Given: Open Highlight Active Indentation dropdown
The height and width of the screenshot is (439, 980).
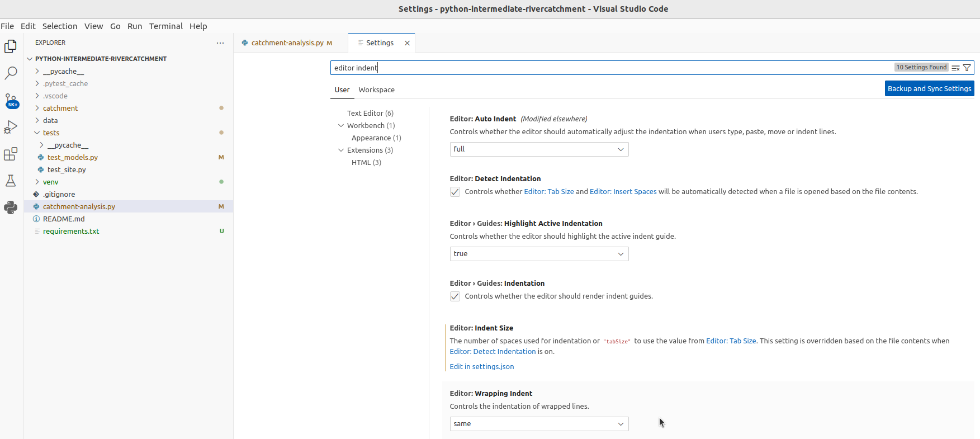Looking at the screenshot, I should [x=539, y=254].
